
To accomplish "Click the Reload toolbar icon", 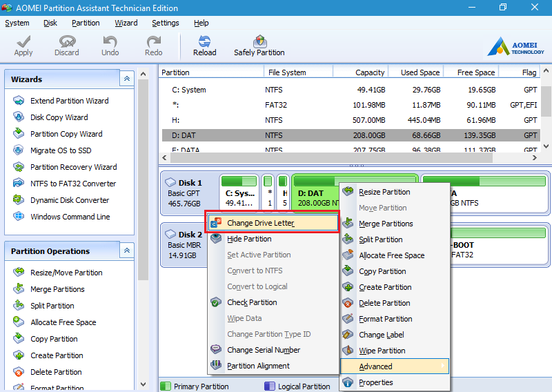I will [x=204, y=41].
